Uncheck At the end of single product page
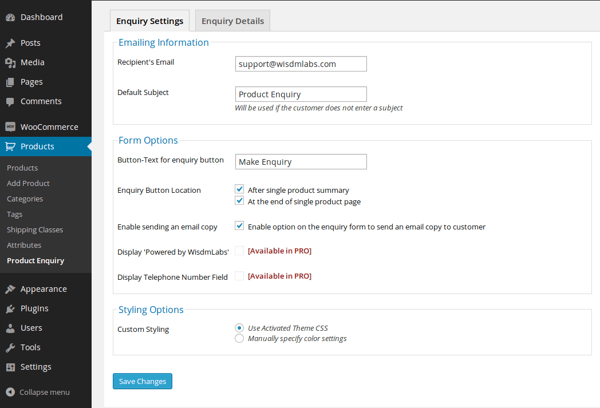Viewport: 600px width, 408px height. tap(239, 201)
